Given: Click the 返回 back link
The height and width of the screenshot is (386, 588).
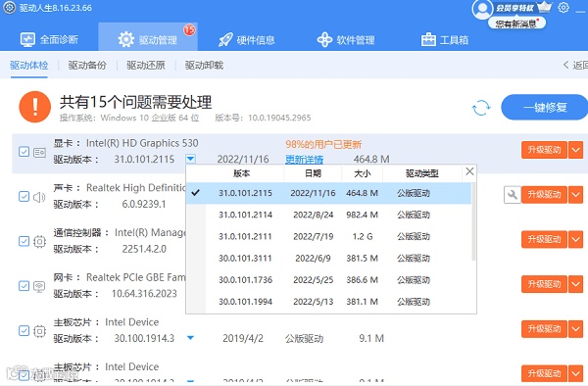Looking at the screenshot, I should [x=575, y=66].
